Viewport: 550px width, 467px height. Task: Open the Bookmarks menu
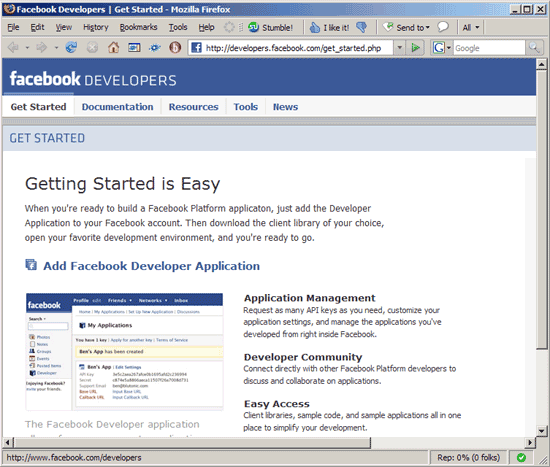tap(138, 27)
